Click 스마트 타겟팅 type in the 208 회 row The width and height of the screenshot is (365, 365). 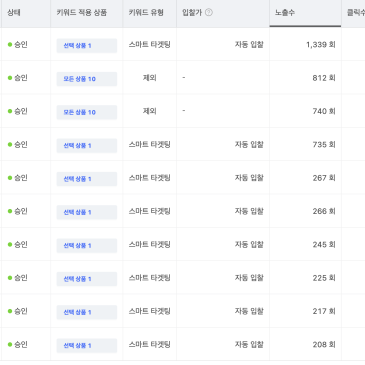pyautogui.click(x=150, y=345)
